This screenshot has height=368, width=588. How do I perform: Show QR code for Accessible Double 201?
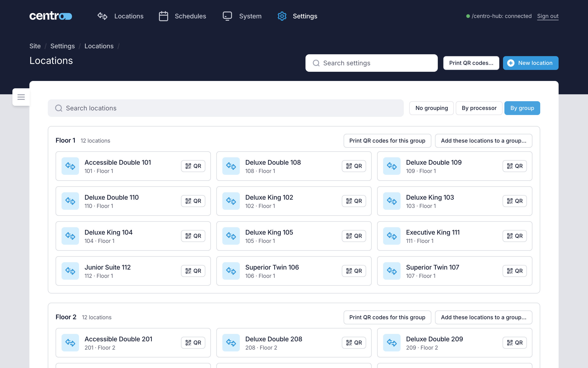[193, 343]
